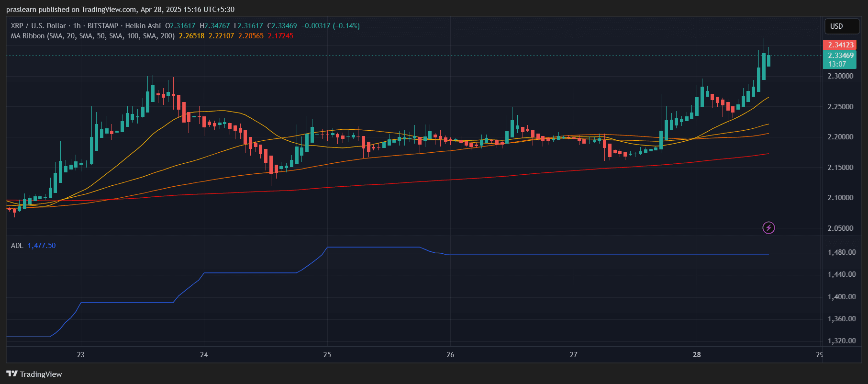The width and height of the screenshot is (868, 384).
Task: Open the USD currency selector
Action: tap(842, 26)
